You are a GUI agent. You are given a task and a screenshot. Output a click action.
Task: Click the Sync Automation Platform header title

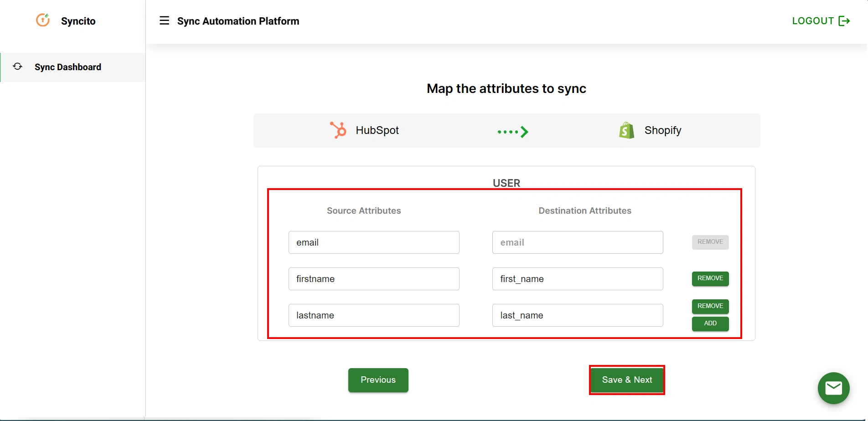tap(238, 21)
